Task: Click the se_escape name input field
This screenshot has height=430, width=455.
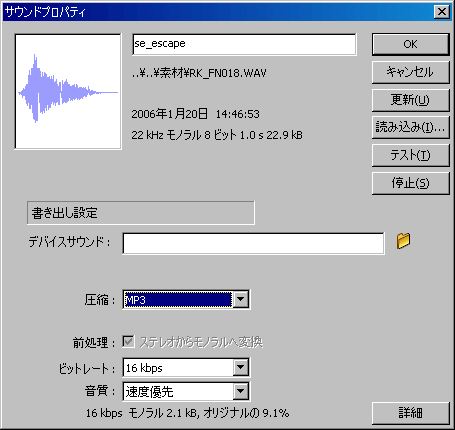Action: [x=244, y=44]
